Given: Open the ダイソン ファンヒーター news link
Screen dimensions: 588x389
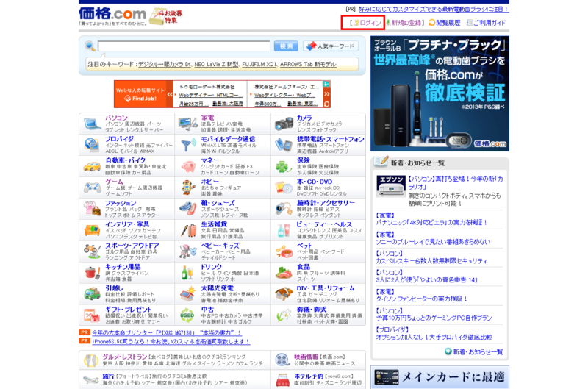Looking at the screenshot, I should click(422, 299).
